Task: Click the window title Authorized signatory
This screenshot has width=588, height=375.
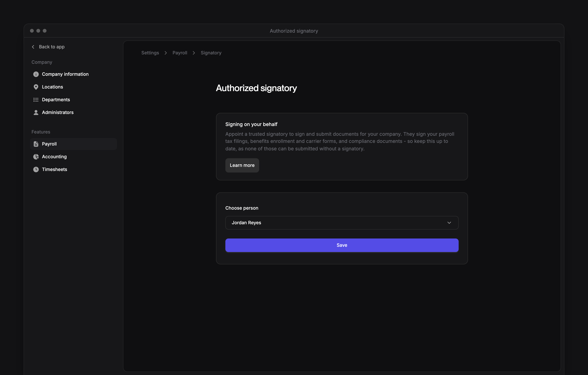Action: (294, 31)
